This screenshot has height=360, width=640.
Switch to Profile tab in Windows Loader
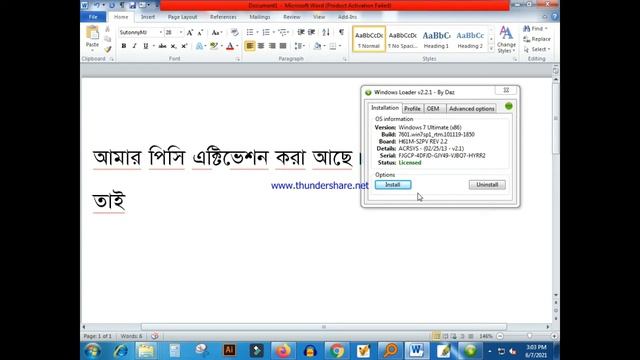point(412,109)
